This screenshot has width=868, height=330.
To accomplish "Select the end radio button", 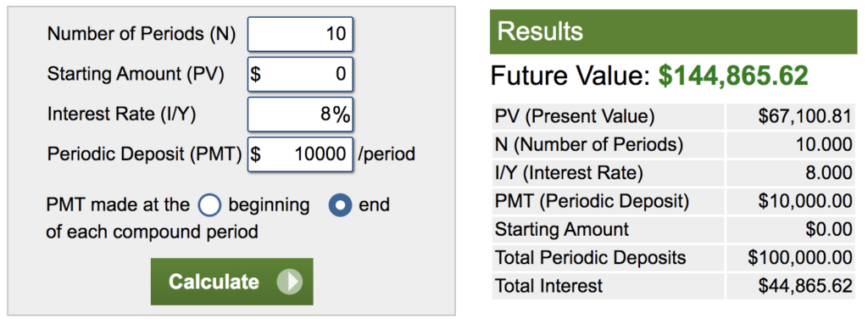I will 341,205.
